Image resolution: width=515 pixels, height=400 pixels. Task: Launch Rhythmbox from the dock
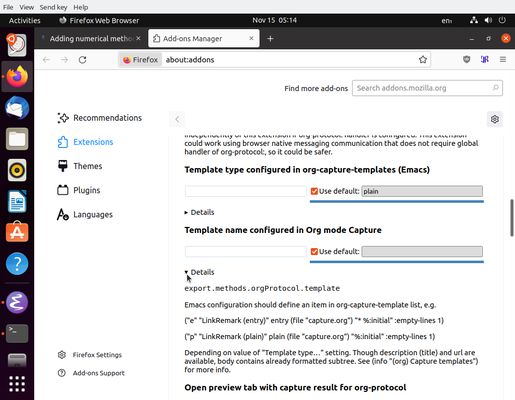(x=17, y=170)
